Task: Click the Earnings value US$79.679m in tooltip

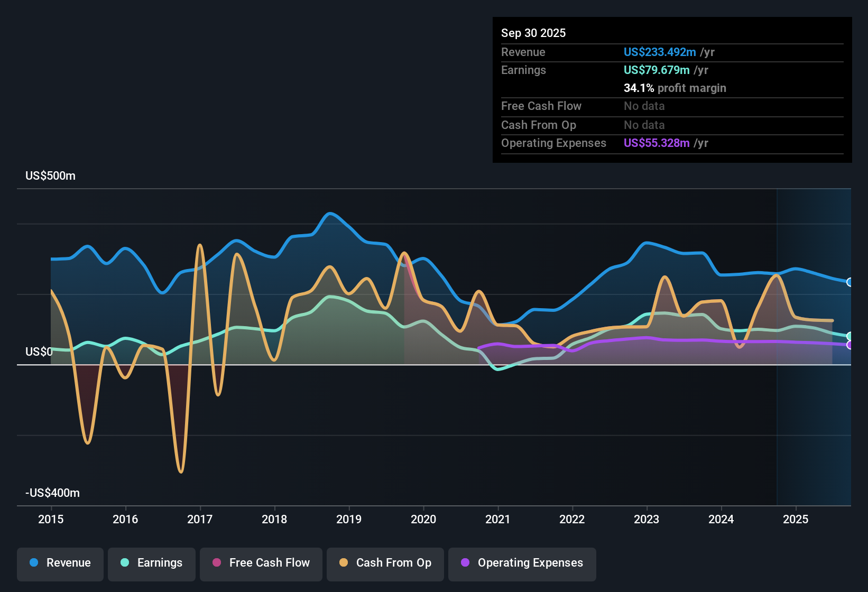Action: pyautogui.click(x=657, y=70)
